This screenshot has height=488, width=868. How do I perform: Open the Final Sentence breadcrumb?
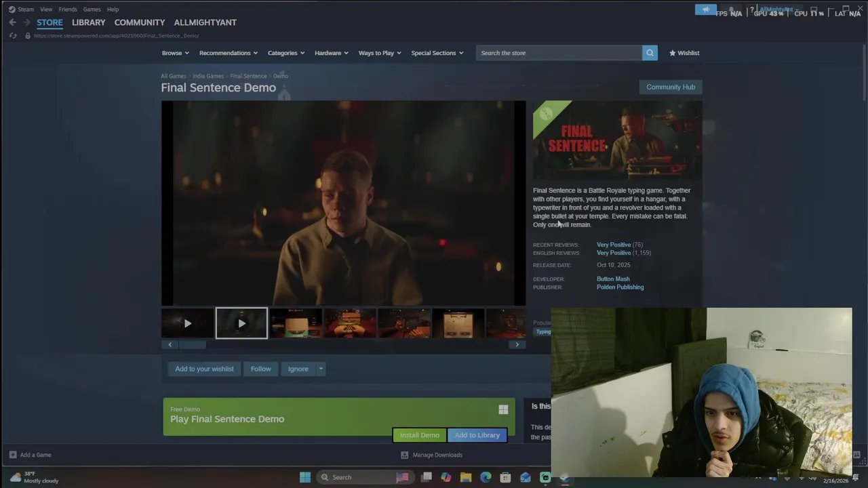(x=248, y=76)
